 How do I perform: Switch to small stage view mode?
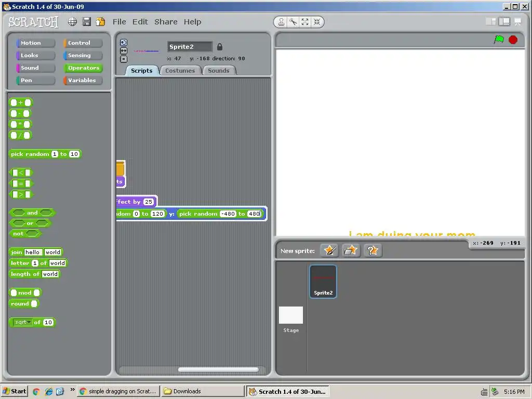click(x=491, y=22)
